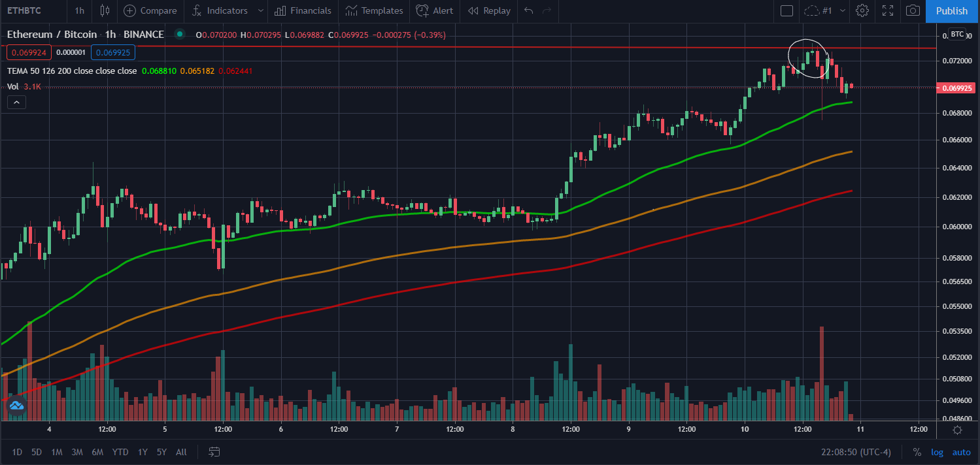The width and height of the screenshot is (980, 465).
Task: Set the range to 5D
Action: (x=37, y=452)
